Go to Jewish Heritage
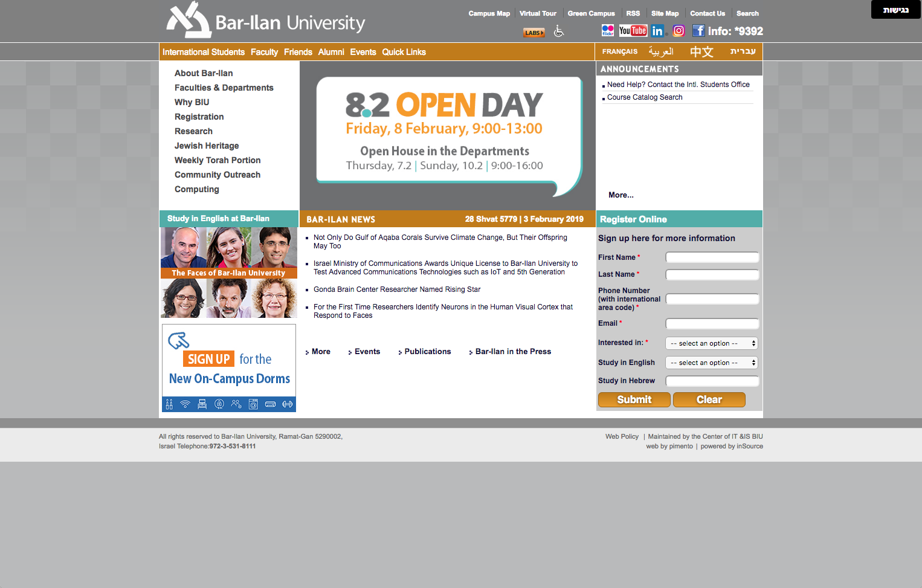Viewport: 922px width, 588px height. click(x=207, y=146)
